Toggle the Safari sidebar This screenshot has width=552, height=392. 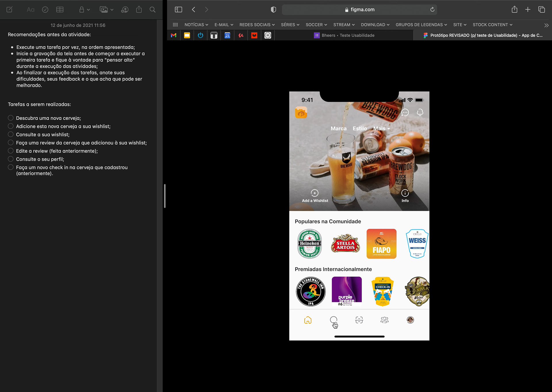click(179, 9)
